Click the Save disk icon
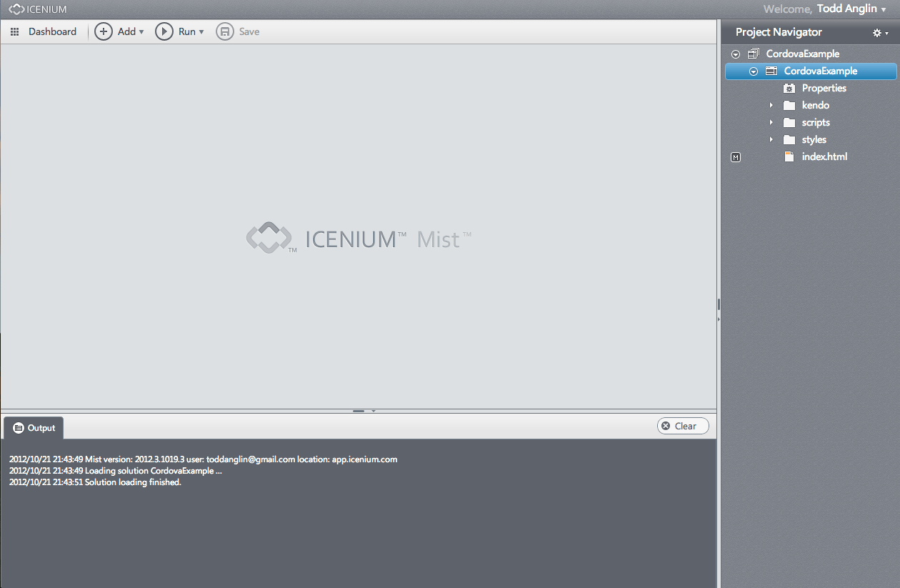900x588 pixels. click(x=225, y=31)
